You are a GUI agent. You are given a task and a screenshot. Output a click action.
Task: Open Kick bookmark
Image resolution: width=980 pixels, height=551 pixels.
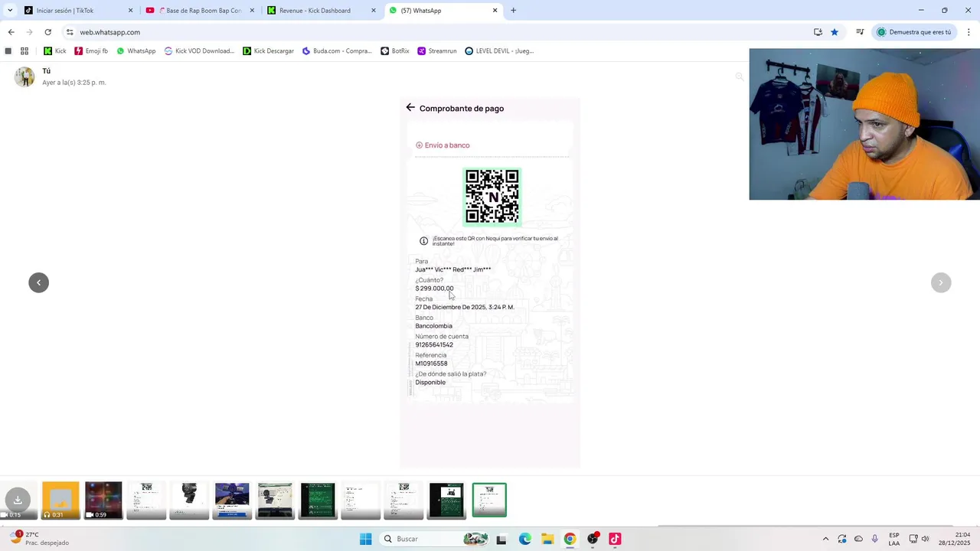tap(54, 51)
